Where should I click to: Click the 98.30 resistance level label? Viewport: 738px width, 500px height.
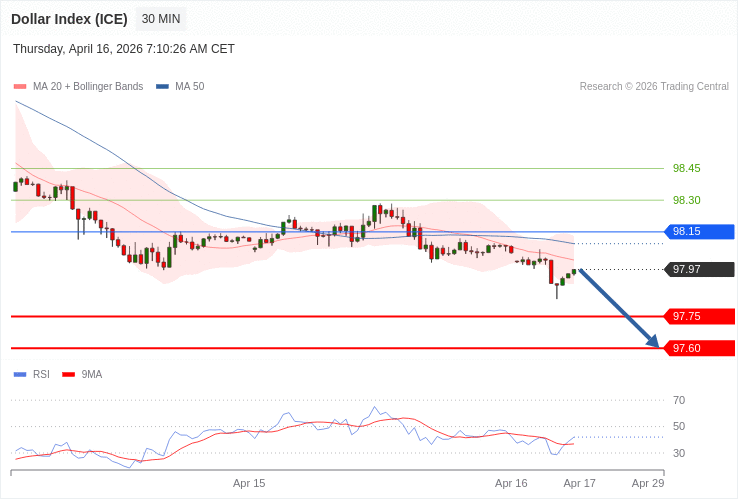[x=686, y=200]
